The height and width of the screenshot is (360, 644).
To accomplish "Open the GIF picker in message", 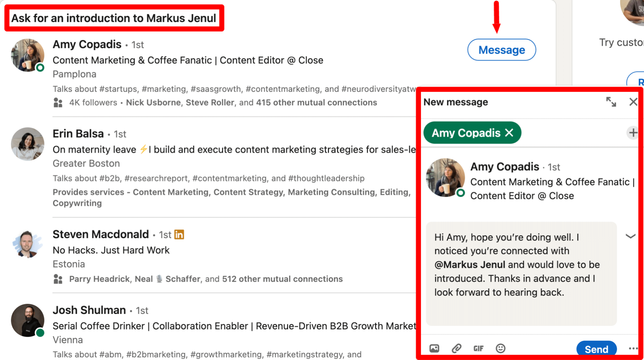I will [x=478, y=348].
